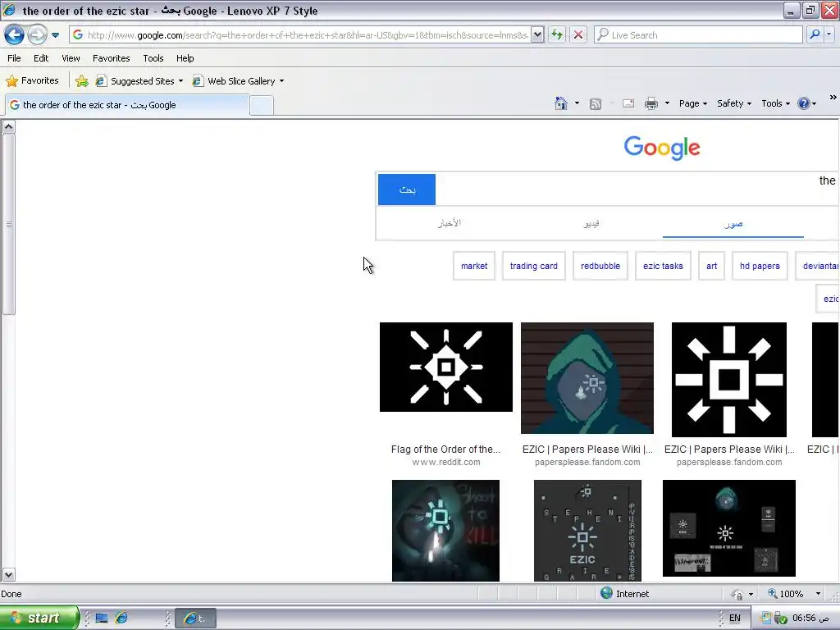840x630 pixels.
Task: Click the Google search text field
Action: point(637,189)
